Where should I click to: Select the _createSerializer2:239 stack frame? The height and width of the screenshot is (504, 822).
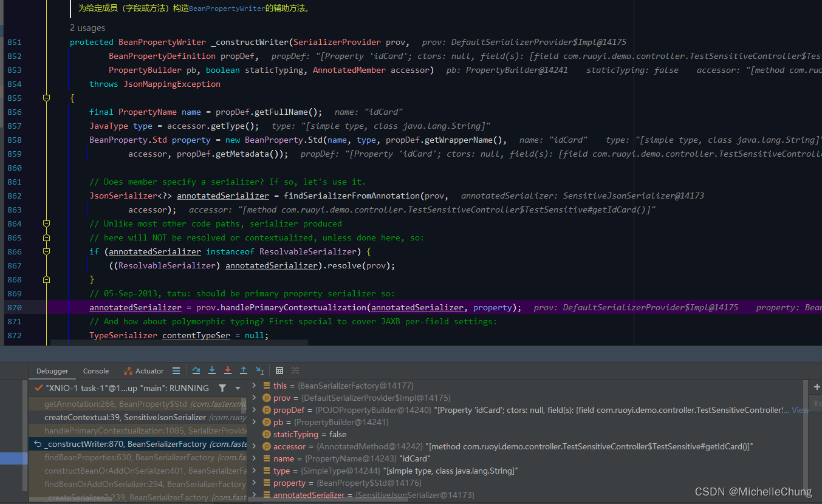(x=138, y=497)
